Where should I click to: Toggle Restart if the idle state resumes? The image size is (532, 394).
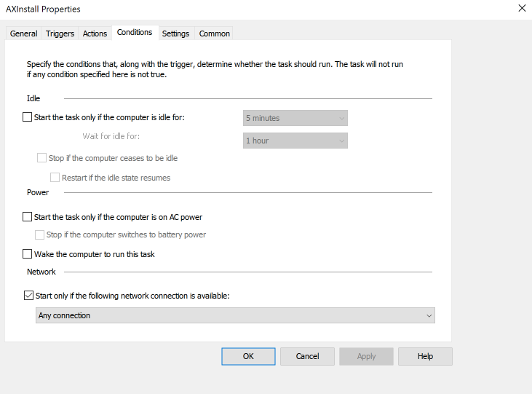click(x=55, y=178)
